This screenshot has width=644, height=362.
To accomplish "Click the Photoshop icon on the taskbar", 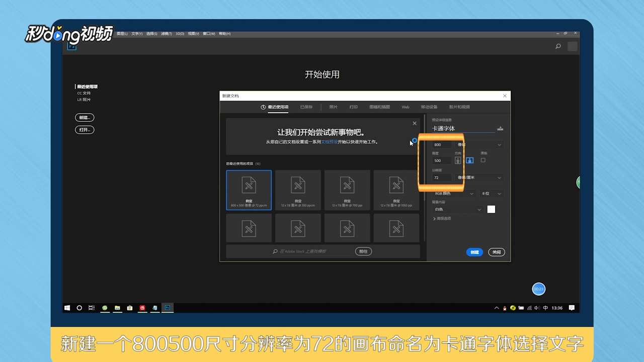I will tap(168, 308).
